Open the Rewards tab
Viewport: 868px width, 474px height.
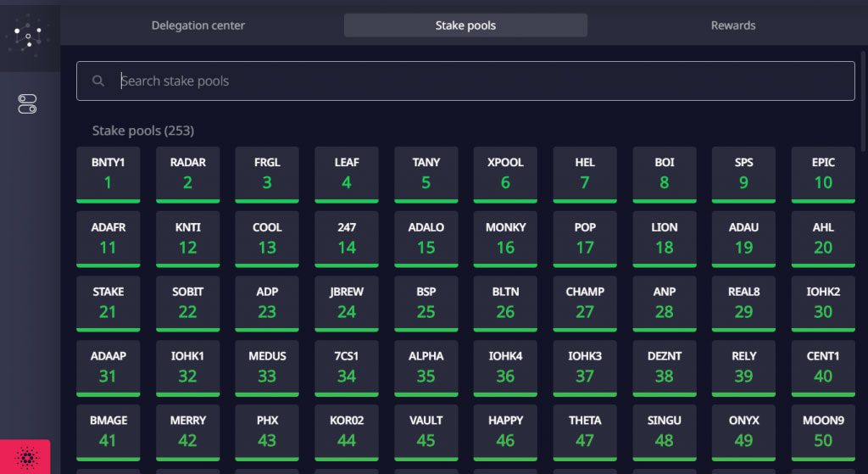(x=733, y=25)
